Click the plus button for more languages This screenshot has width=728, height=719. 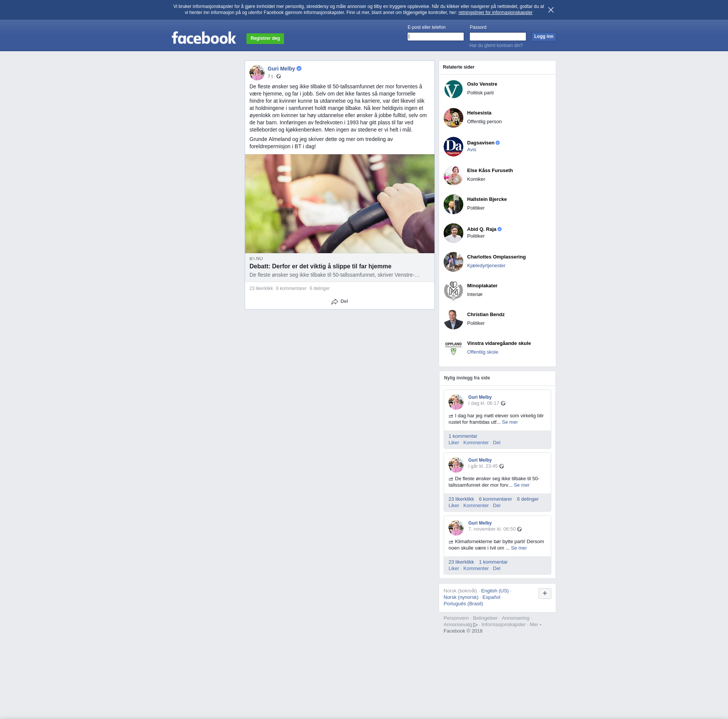544,594
